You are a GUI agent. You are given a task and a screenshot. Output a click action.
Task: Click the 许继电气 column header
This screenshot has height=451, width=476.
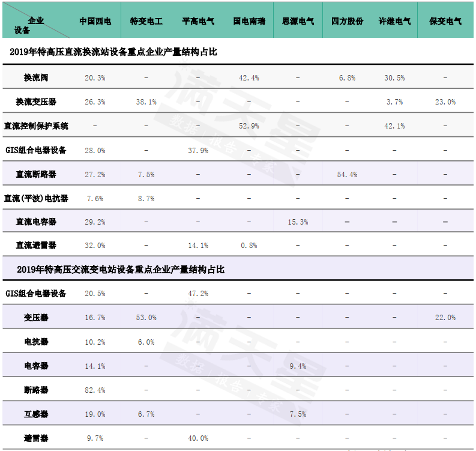coord(394,21)
